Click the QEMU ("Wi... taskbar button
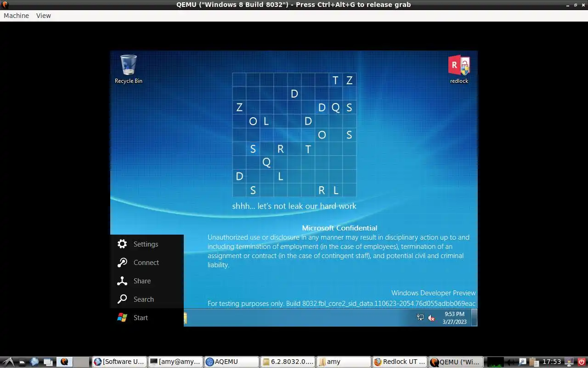588x368 pixels. click(456, 362)
